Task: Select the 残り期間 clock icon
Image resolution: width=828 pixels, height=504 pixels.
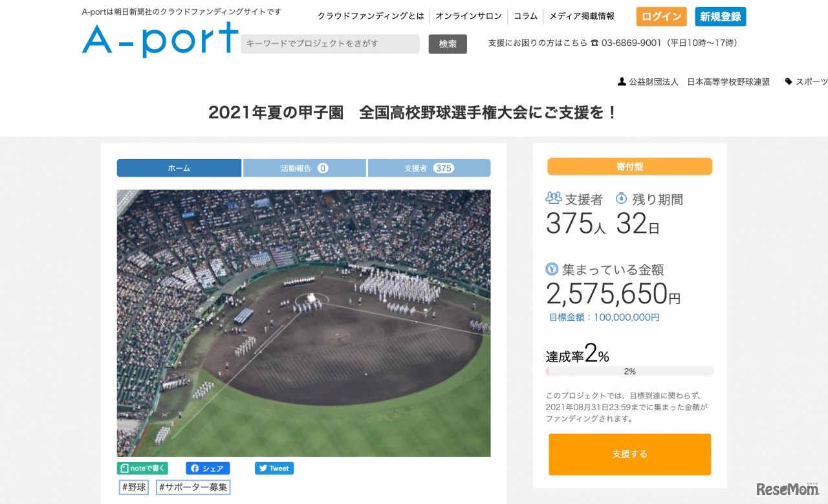Action: 621,199
